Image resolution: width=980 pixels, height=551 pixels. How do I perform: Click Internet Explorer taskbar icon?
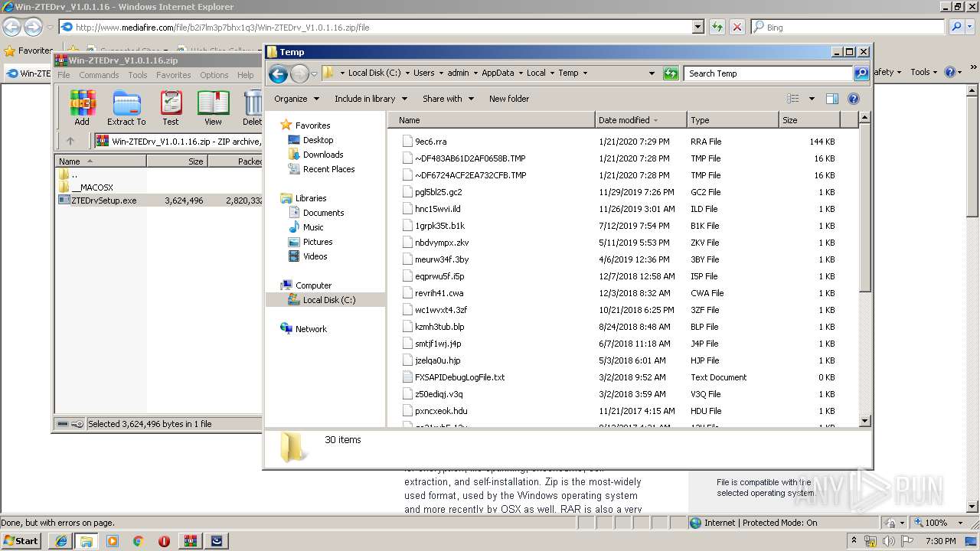[x=60, y=541]
